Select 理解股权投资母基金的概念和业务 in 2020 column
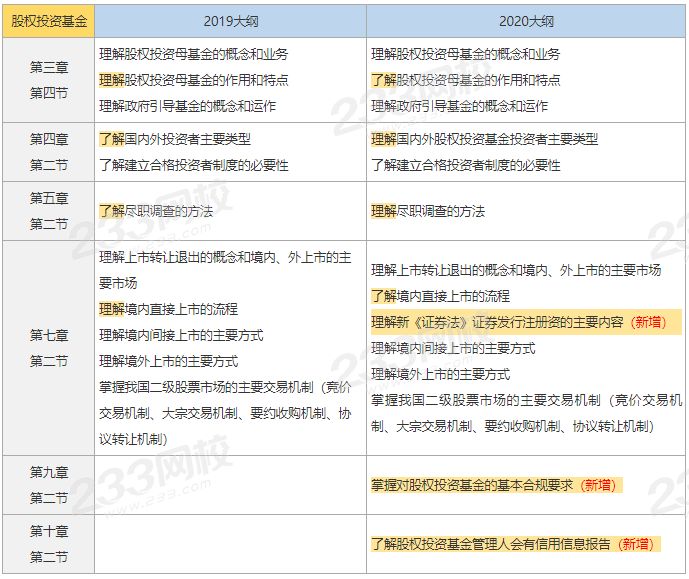Screen dimensions: 689x579 (x=466, y=54)
